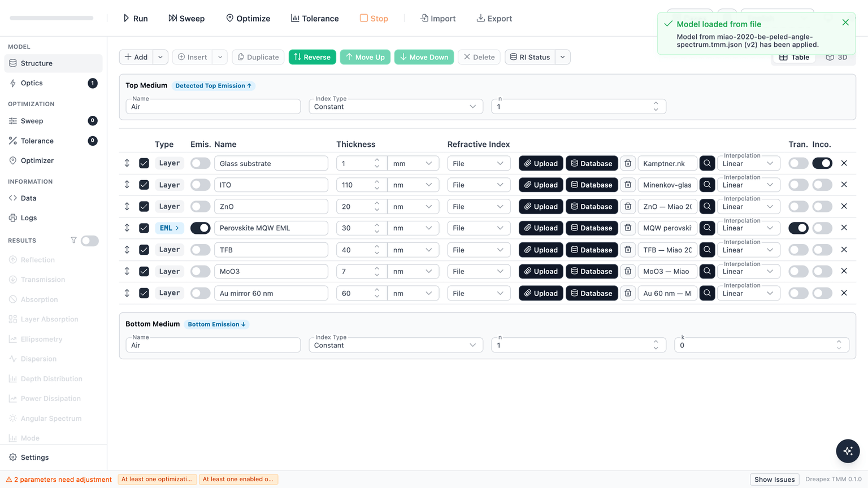Viewport: 868px width, 488px height.
Task: Click the magnifier icon in ZnO row
Action: tap(707, 207)
